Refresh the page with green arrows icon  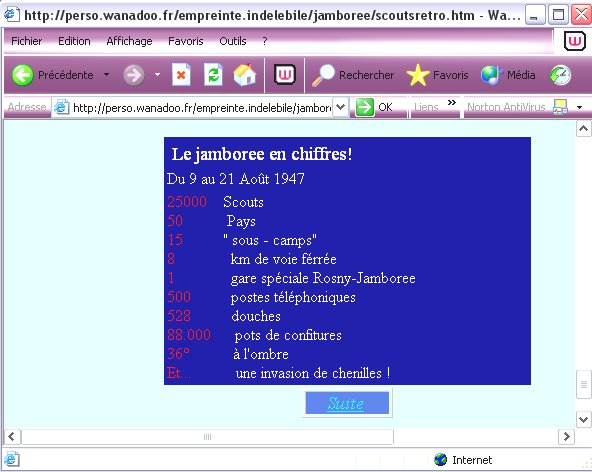[213, 75]
